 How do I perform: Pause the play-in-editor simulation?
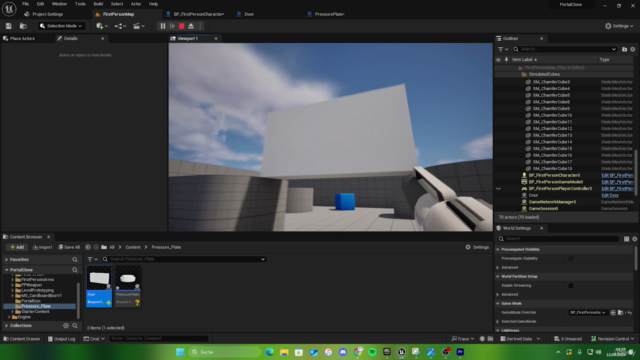click(163, 26)
